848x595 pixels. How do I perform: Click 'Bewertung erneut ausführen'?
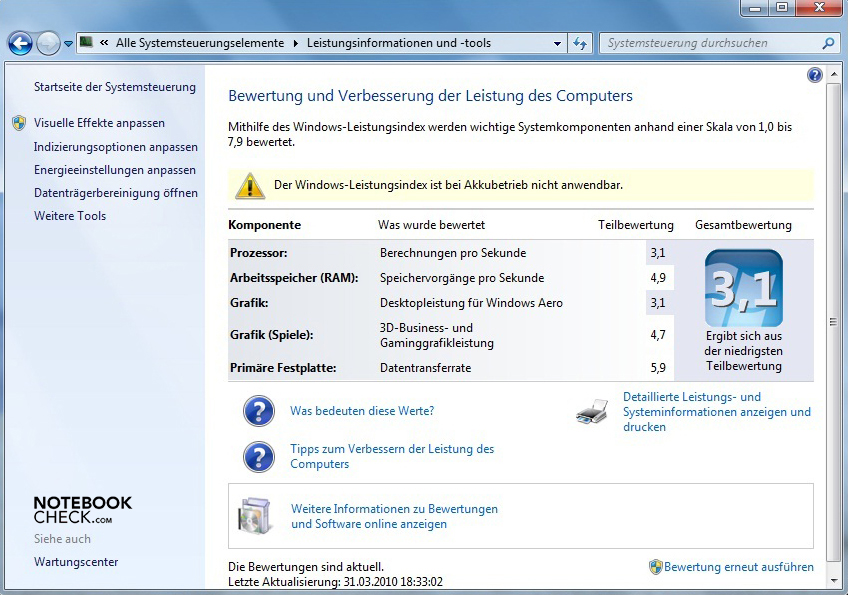point(739,567)
